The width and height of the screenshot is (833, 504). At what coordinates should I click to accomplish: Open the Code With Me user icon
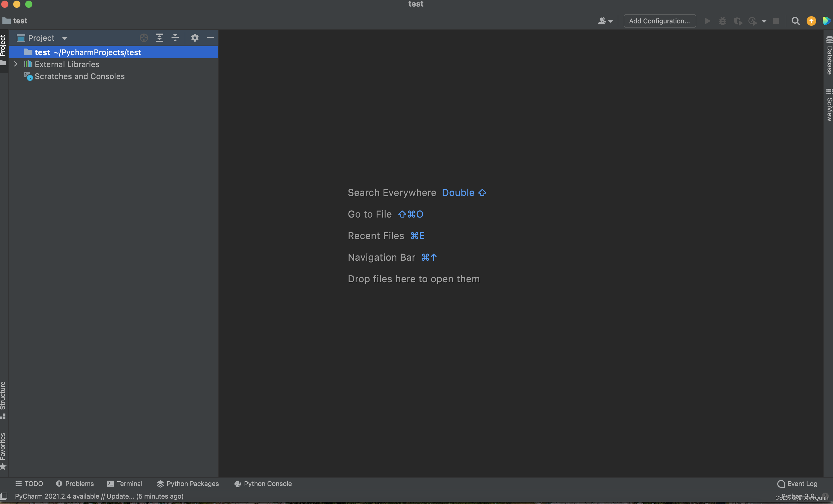[x=605, y=21]
